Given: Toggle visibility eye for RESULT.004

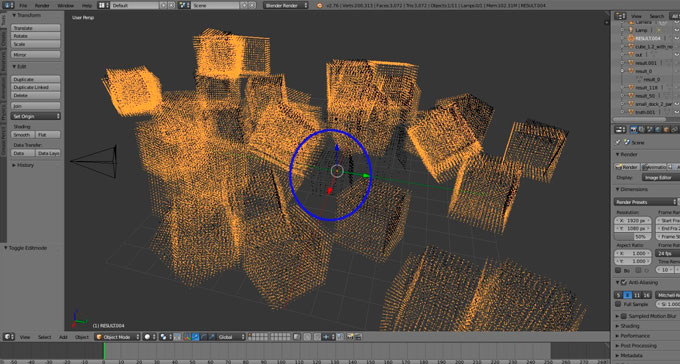Looking at the screenshot, I should click(677, 38).
